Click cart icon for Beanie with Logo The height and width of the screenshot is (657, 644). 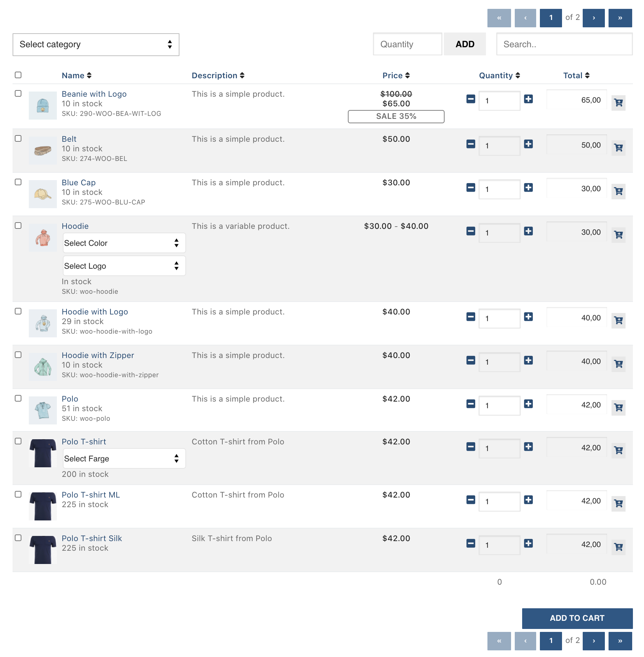click(618, 103)
